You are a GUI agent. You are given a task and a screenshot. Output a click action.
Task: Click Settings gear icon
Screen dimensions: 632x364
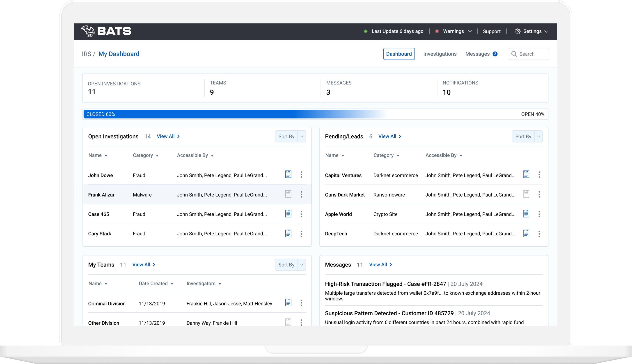(x=518, y=31)
